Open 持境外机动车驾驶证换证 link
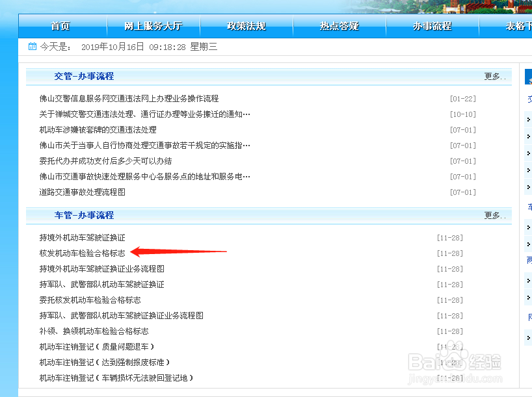 point(82,238)
